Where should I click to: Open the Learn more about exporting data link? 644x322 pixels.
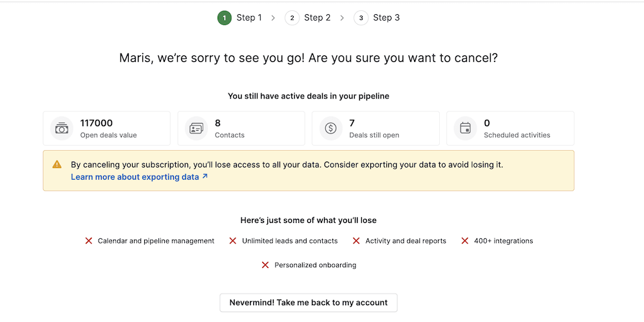[139, 176]
